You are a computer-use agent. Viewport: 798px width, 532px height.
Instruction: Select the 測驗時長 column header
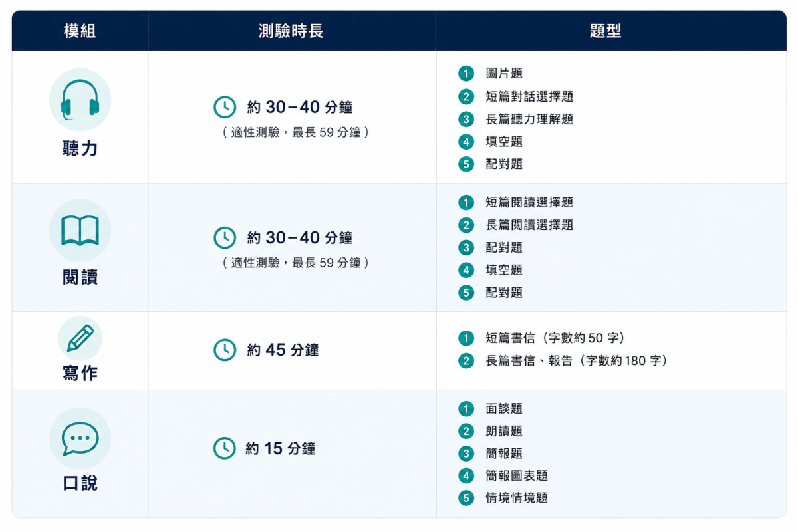click(291, 31)
